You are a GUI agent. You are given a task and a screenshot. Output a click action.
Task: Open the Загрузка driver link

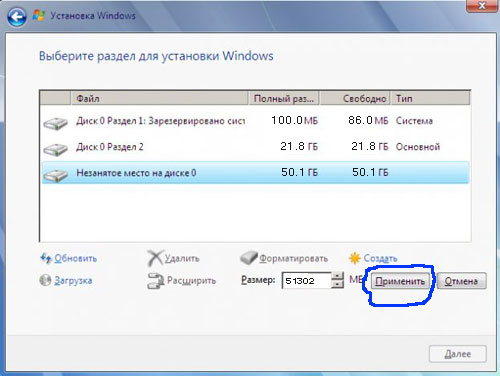[73, 281]
